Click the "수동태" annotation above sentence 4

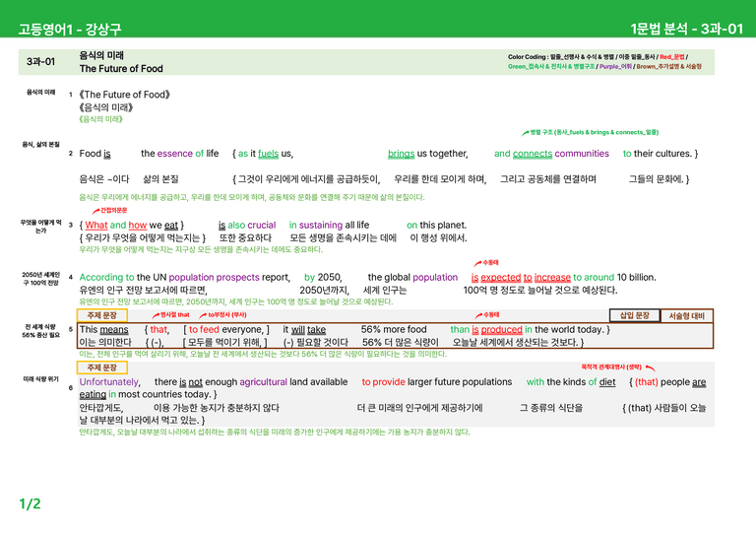[490, 262]
